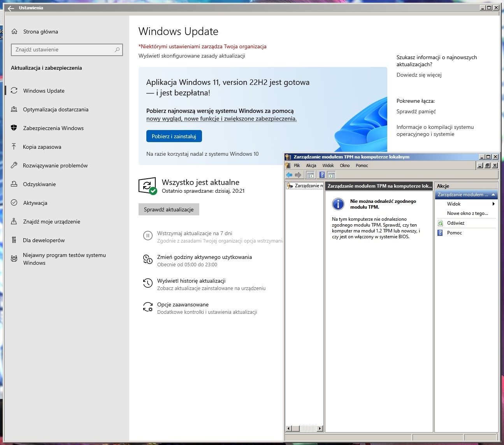Open the Akcja menu

pyautogui.click(x=311, y=165)
